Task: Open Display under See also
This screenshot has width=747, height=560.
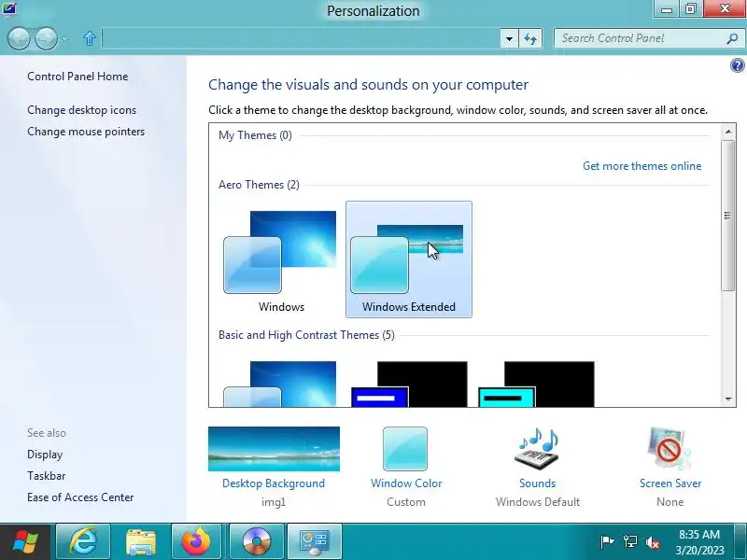Action: [45, 455]
